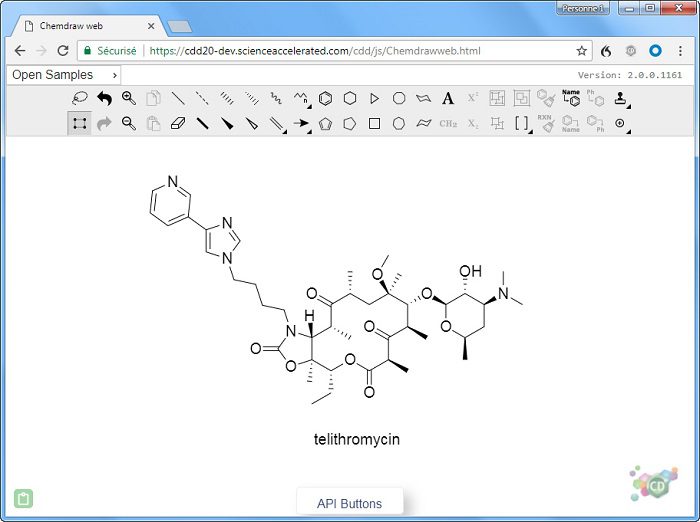The image size is (700, 522).
Task: Open the Chrome three-dot menu
Action: (680, 51)
